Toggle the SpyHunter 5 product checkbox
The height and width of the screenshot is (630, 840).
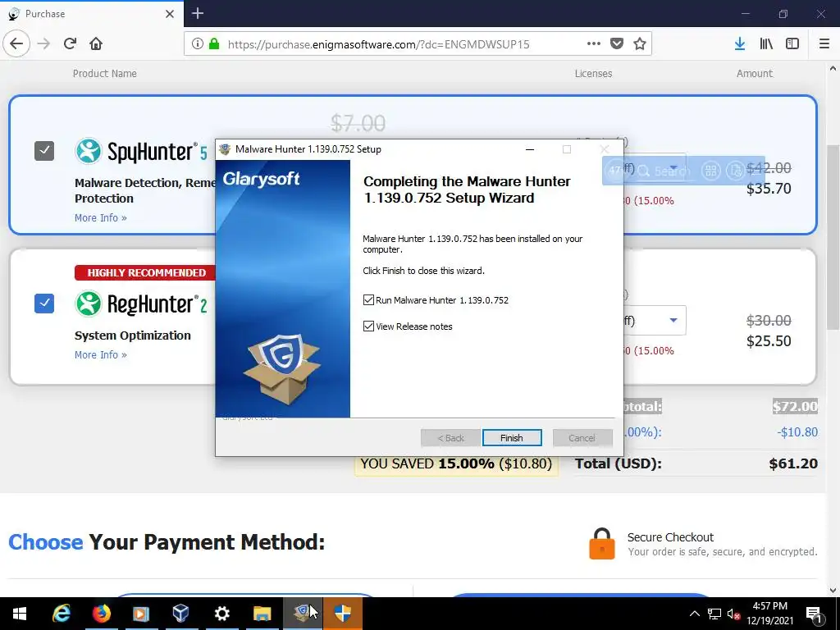point(44,151)
